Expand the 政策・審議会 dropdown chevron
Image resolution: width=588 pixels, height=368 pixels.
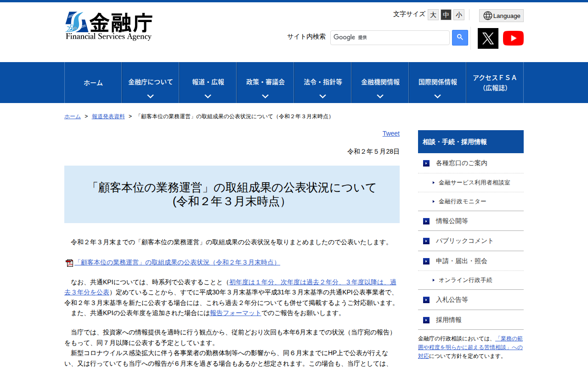click(x=265, y=96)
